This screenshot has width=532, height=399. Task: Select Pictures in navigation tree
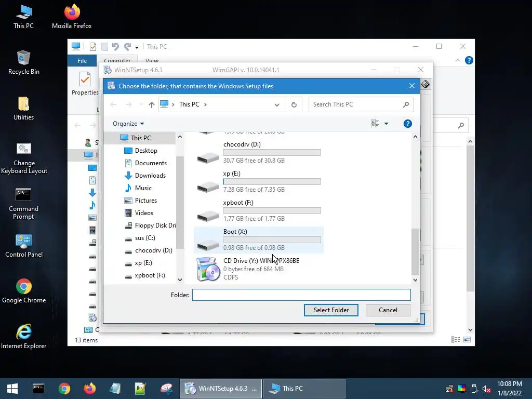pyautogui.click(x=145, y=201)
